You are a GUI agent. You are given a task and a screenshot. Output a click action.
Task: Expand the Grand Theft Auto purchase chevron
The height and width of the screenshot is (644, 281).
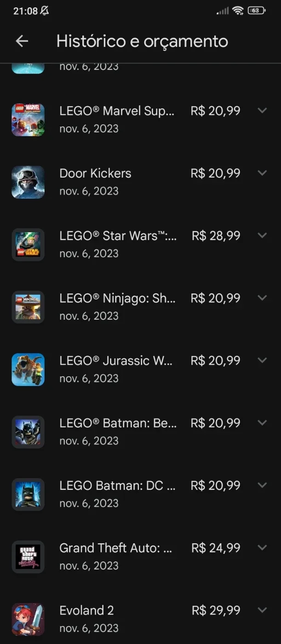[x=262, y=547]
